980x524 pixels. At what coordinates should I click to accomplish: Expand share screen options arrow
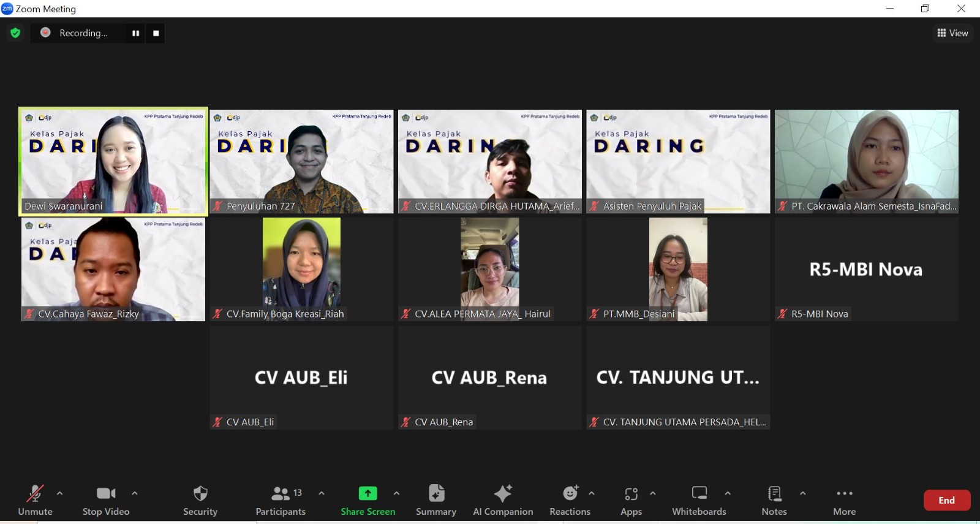397,493
